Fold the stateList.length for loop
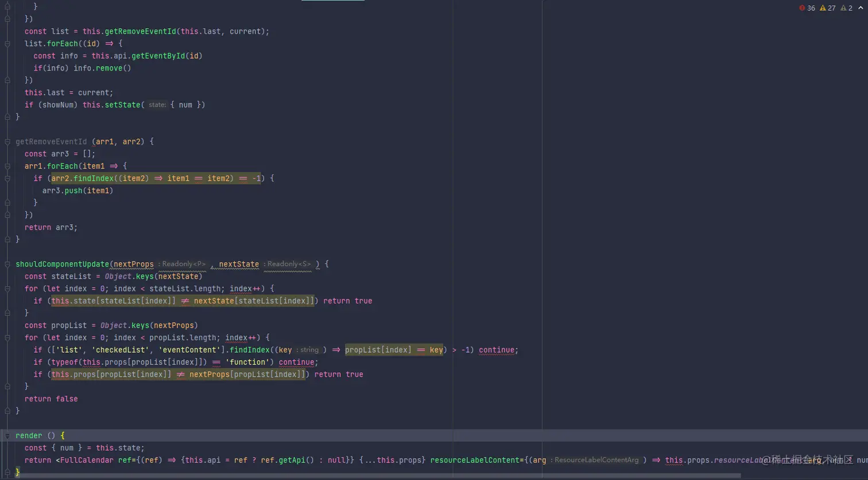This screenshot has width=868, height=480. pyautogui.click(x=7, y=288)
